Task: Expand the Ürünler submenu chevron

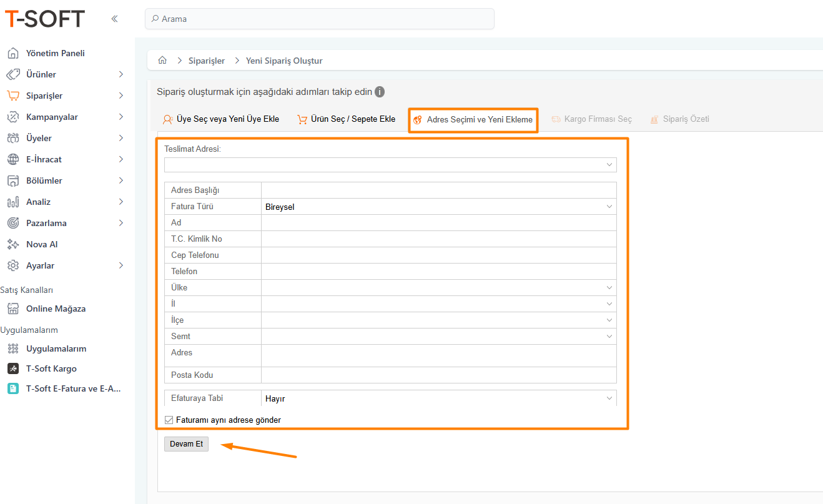Action: pyautogui.click(x=121, y=74)
